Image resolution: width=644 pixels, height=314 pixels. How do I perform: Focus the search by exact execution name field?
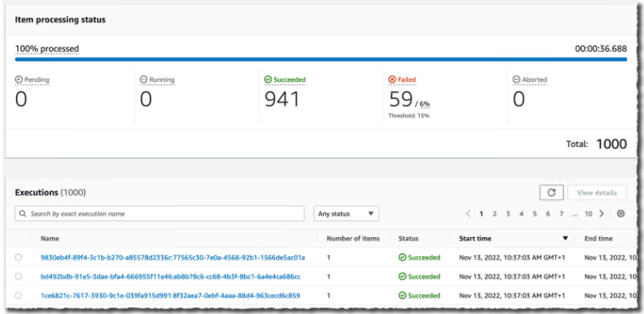(x=160, y=214)
